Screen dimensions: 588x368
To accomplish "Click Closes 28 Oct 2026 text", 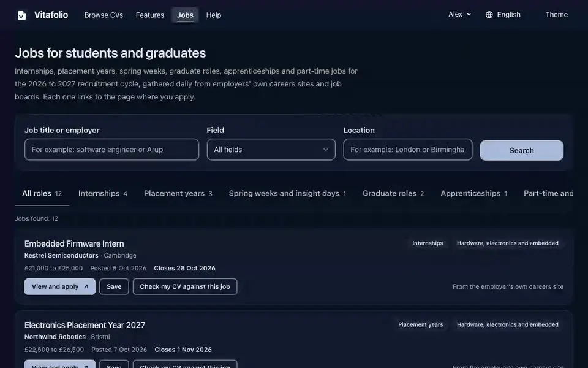I will pyautogui.click(x=184, y=268).
